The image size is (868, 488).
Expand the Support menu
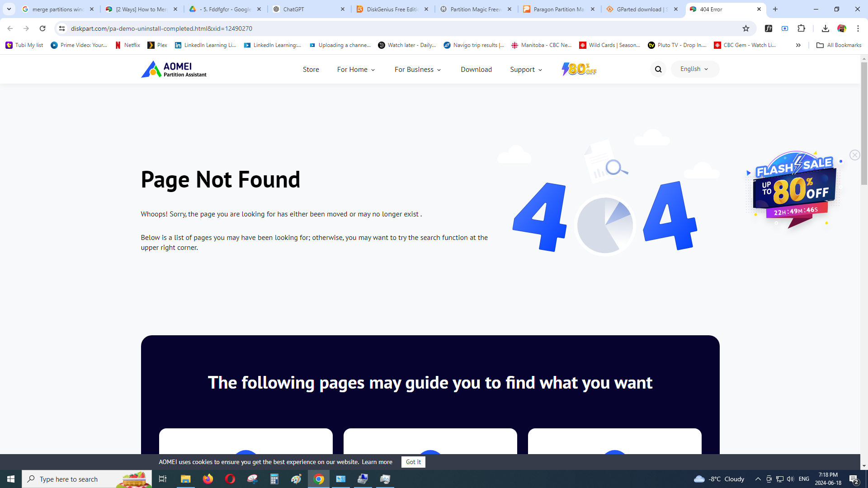pos(526,70)
